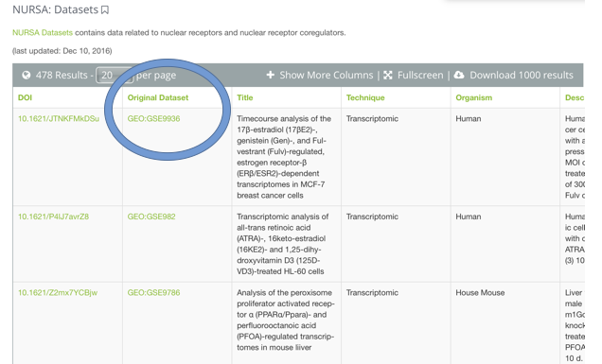Open the NURSA Datasets link
The width and height of the screenshot is (602, 364).
click(43, 32)
